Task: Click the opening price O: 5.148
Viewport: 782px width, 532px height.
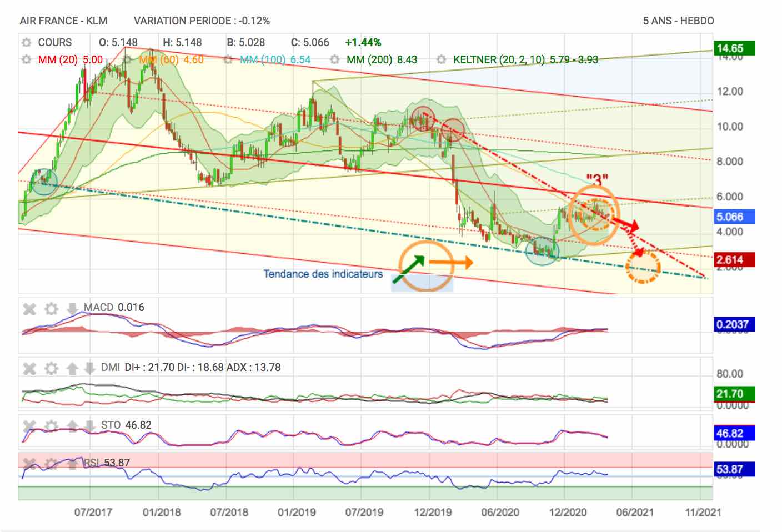Action: (x=118, y=42)
